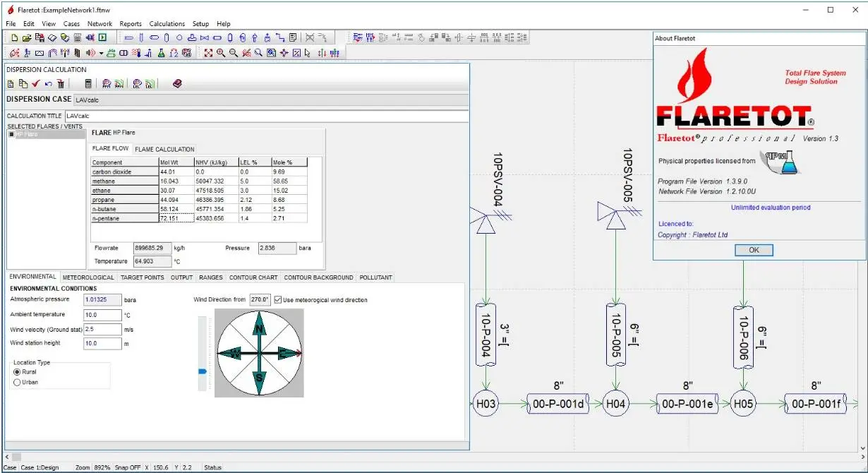
Task: Zoom out with the minus magnifier
Action: click(234, 53)
